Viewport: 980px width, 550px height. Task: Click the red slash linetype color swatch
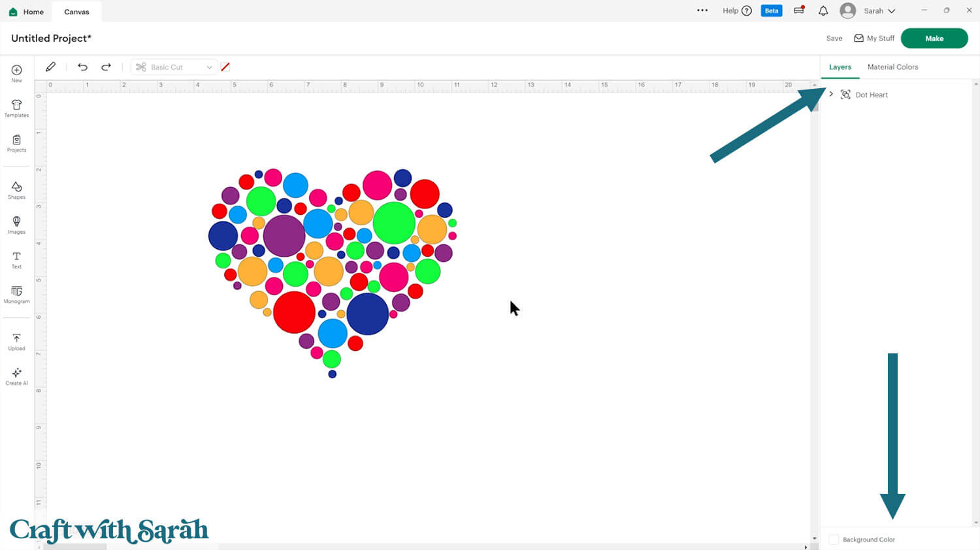(225, 67)
